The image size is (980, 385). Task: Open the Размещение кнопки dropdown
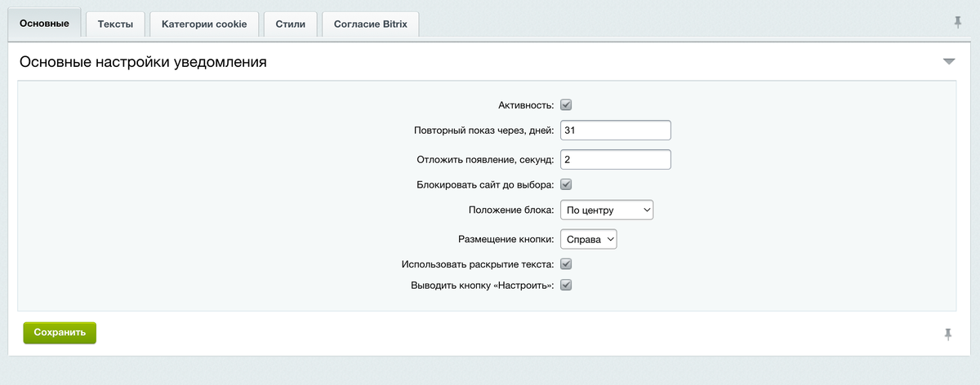click(588, 239)
